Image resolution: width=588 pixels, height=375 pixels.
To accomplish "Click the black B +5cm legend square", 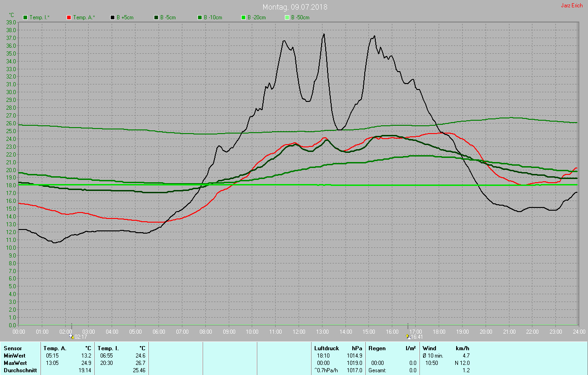I will point(113,17).
